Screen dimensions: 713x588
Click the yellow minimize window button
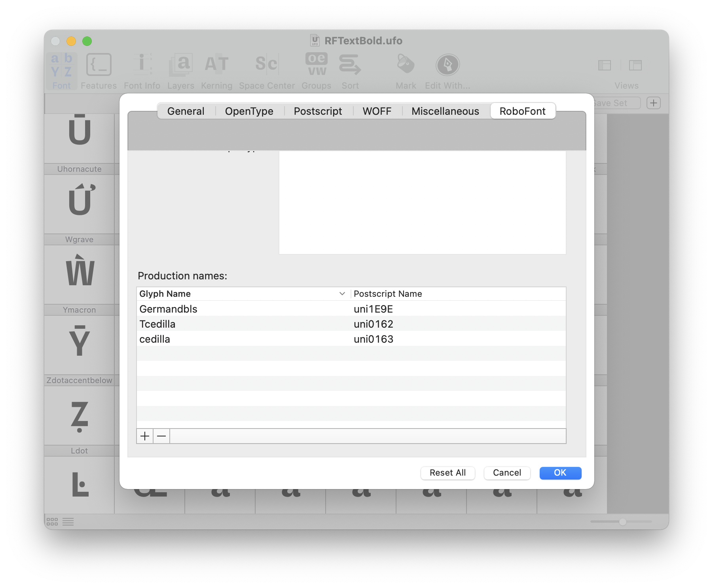pos(71,41)
